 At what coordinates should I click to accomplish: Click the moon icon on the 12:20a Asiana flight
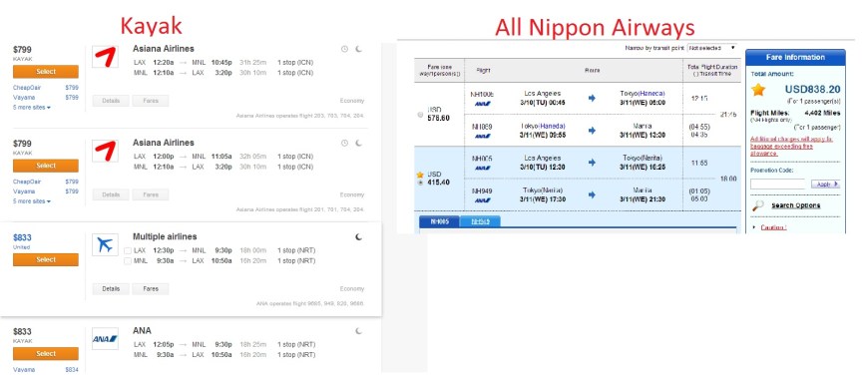tap(359, 49)
